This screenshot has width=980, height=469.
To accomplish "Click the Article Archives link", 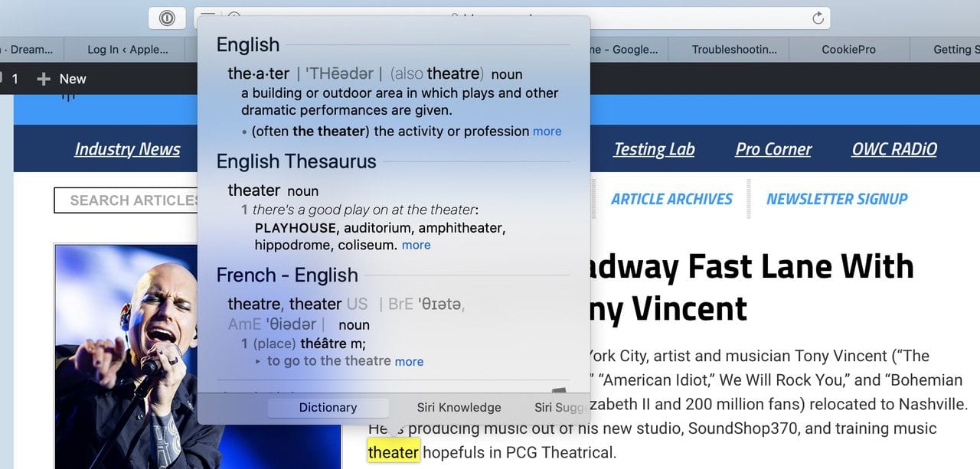I will click(671, 199).
